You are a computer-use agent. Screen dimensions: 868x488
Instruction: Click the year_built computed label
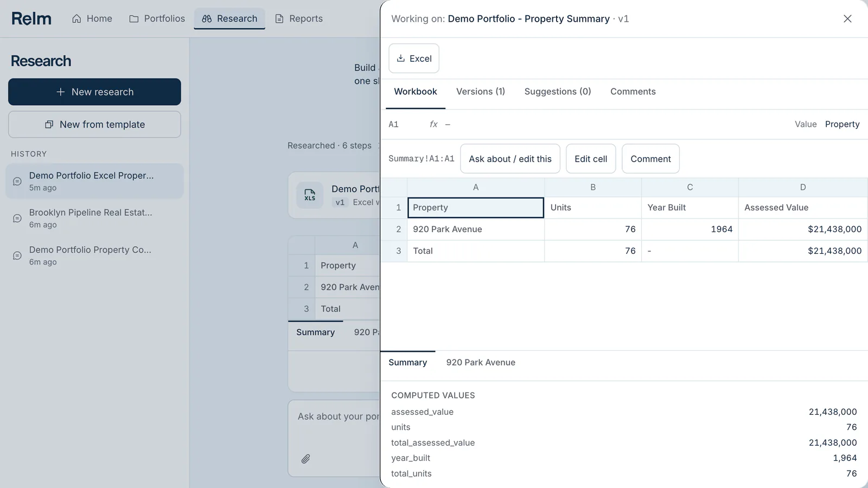pyautogui.click(x=411, y=458)
